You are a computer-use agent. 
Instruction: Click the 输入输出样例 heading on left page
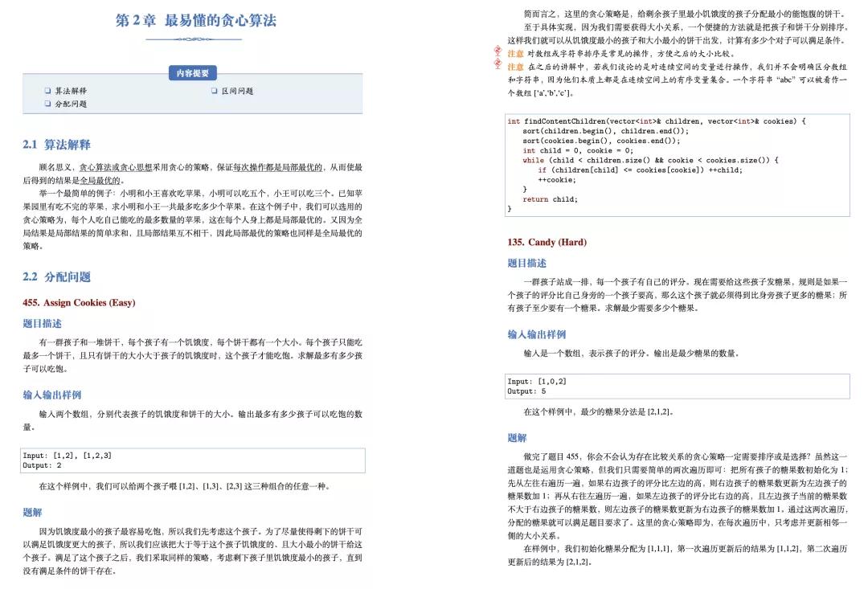pos(53,395)
